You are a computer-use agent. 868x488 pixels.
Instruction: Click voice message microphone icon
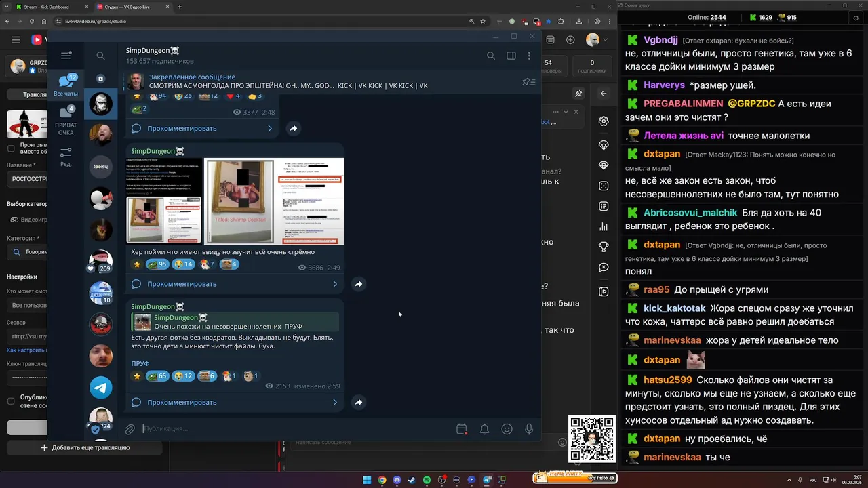click(x=529, y=429)
